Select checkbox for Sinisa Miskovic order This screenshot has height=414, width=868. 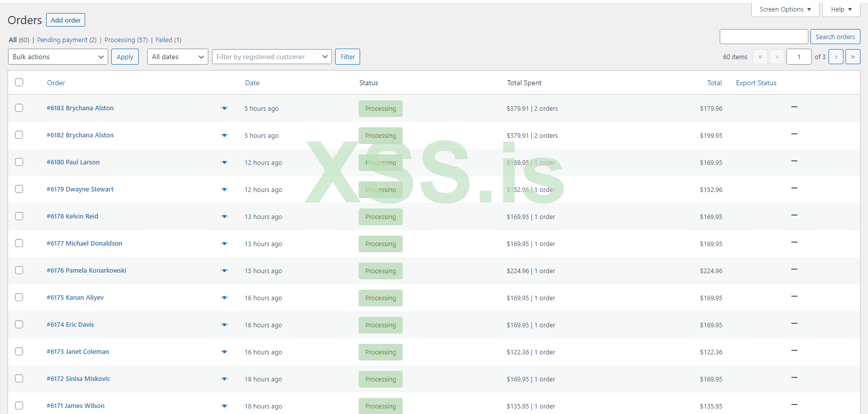pos(19,378)
